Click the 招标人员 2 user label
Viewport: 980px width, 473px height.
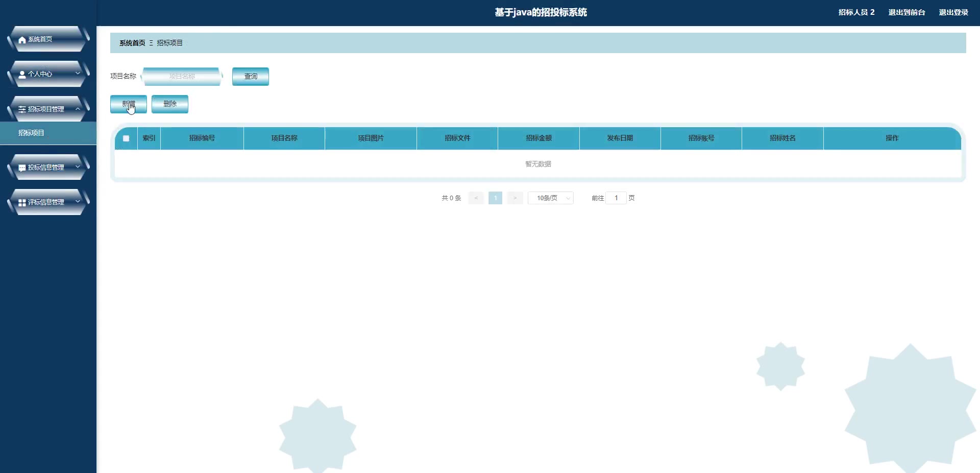tap(856, 12)
